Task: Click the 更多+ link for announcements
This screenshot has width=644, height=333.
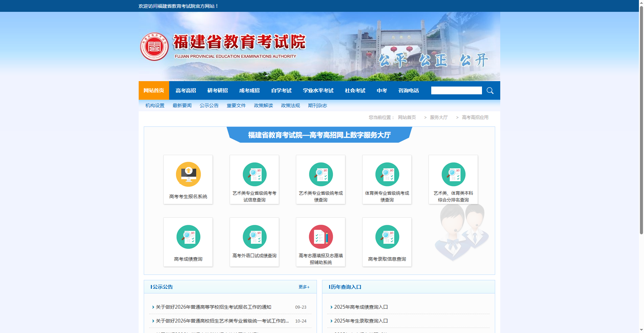Action: 304,287
